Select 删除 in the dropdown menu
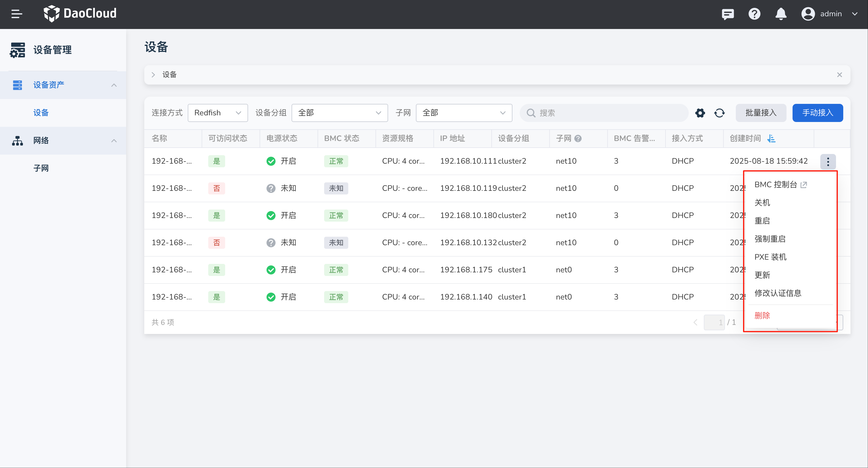The width and height of the screenshot is (868, 468). tap(762, 316)
